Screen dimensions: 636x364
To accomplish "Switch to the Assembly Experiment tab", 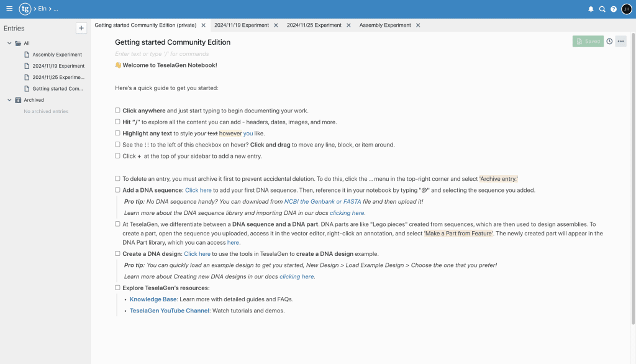I will click(385, 25).
